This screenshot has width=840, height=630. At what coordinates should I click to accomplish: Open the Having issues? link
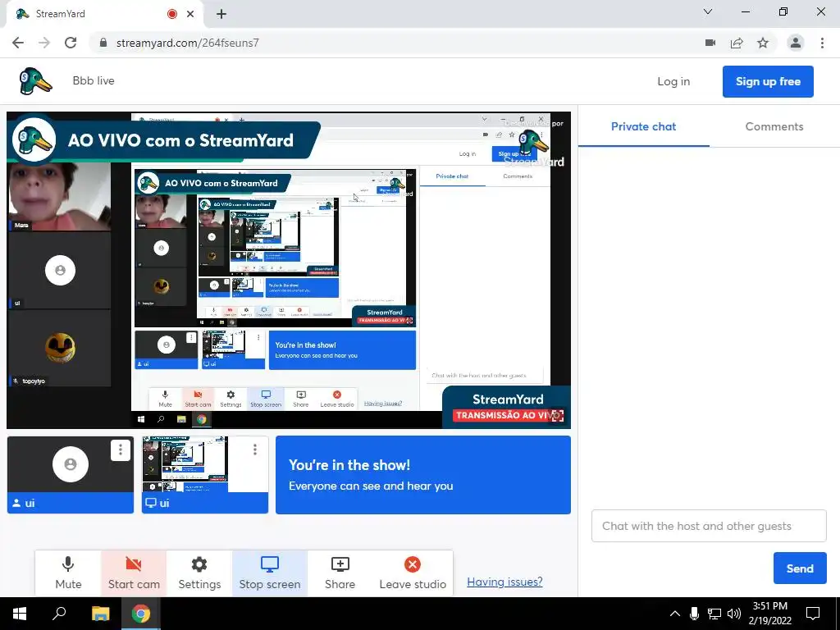coord(504,582)
